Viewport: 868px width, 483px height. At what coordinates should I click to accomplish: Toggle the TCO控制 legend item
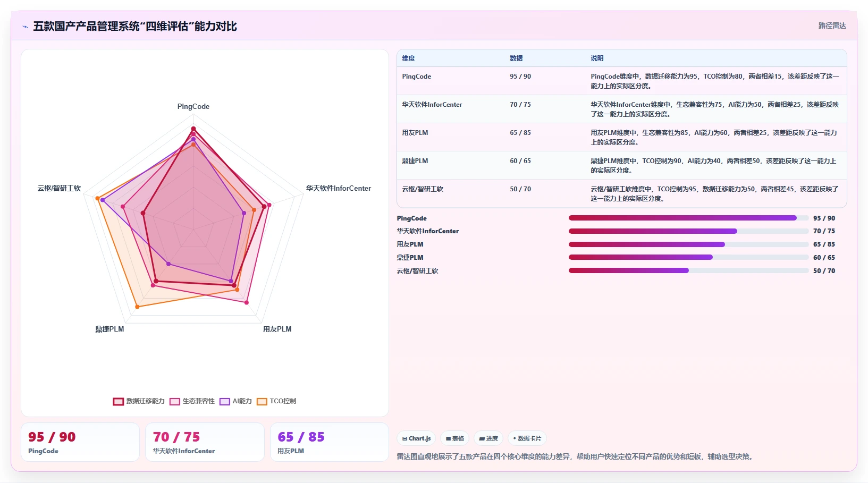click(x=276, y=401)
